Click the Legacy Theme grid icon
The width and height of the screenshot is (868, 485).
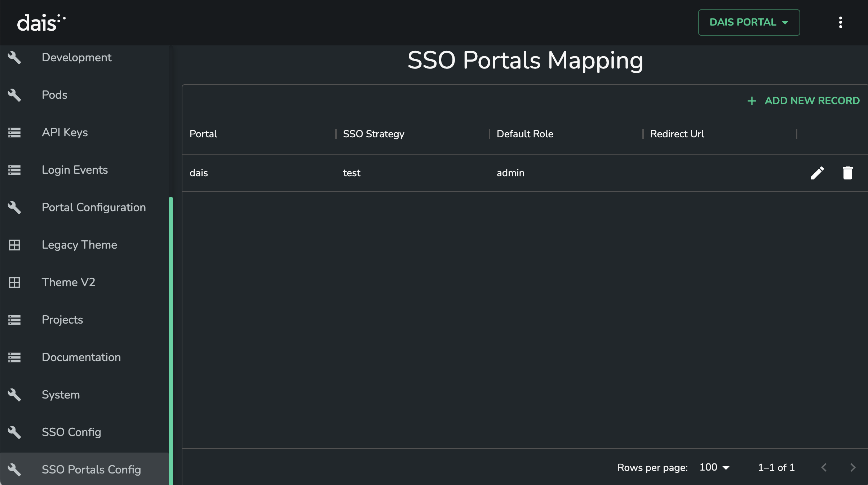click(x=14, y=245)
